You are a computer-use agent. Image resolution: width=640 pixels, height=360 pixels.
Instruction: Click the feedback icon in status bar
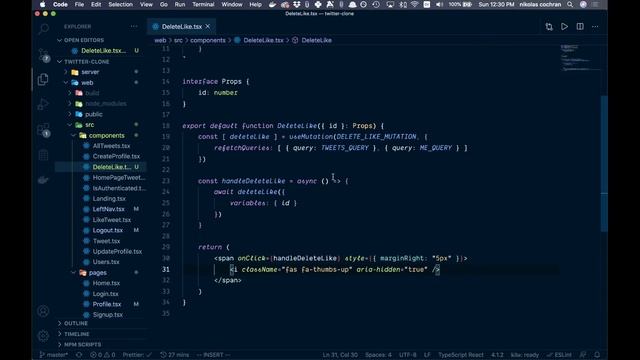(584, 355)
